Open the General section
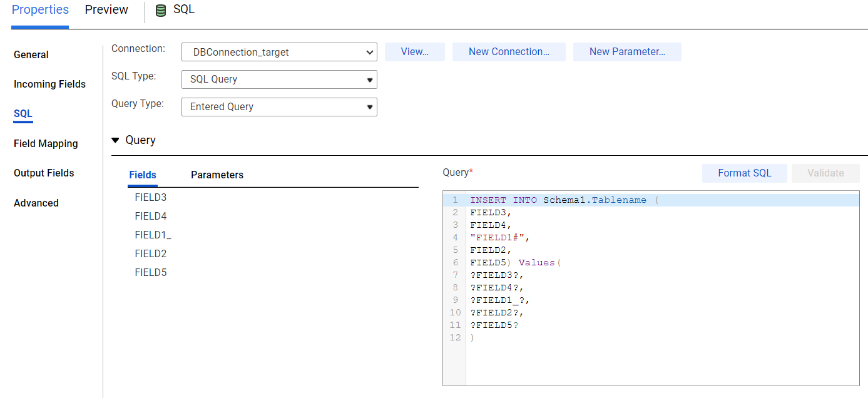The height and width of the screenshot is (398, 868). (x=31, y=55)
